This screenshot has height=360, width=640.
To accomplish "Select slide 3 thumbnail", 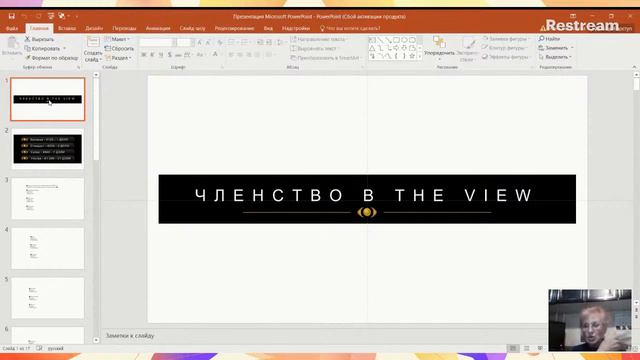I will coord(48,199).
